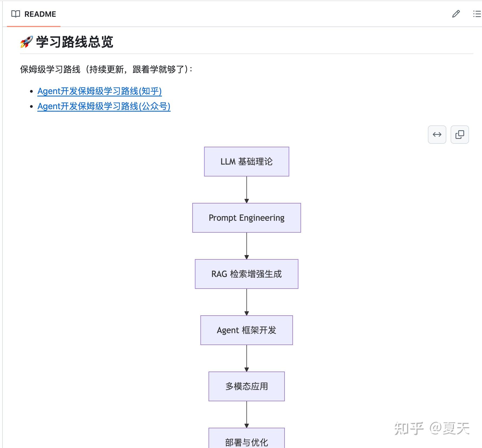Click the pencil edit README icon

tap(456, 14)
